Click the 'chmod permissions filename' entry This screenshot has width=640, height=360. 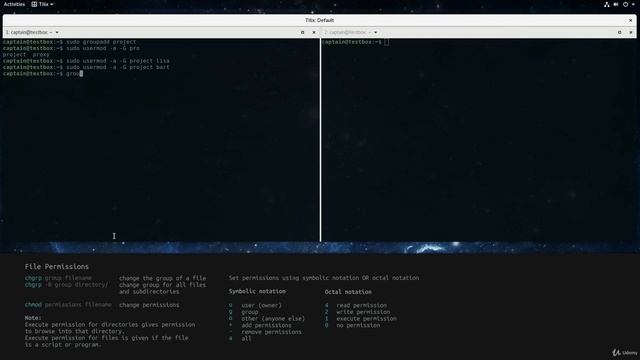(x=68, y=305)
